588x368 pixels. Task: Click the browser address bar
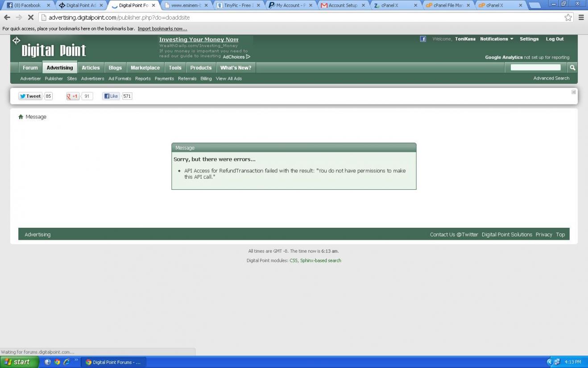click(x=301, y=17)
